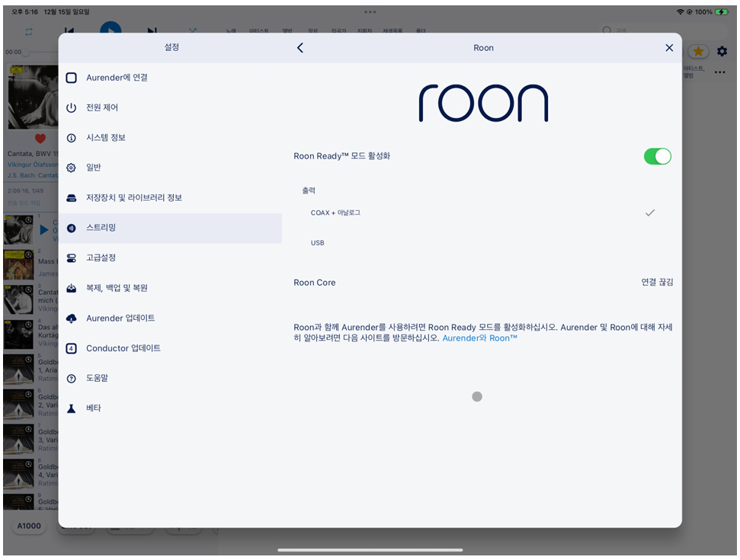Click the power icon beside 전원 제어

[x=72, y=107]
